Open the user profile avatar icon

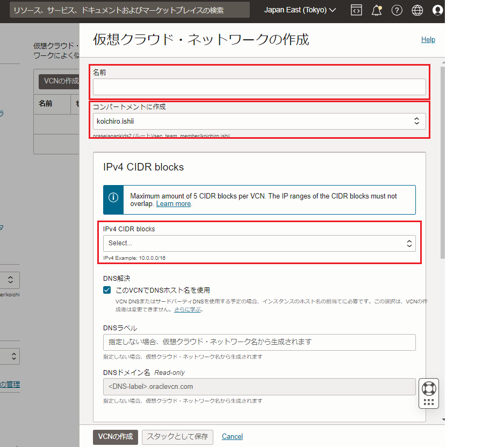tap(438, 10)
